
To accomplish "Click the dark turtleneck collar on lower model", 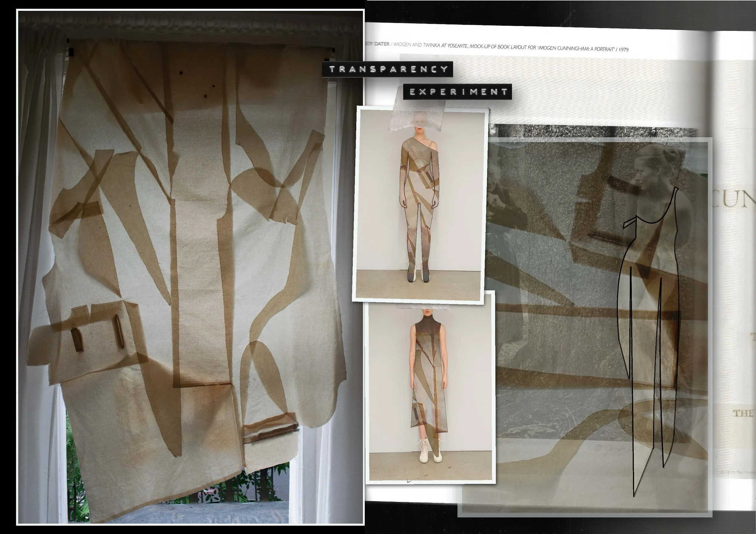I will pyautogui.click(x=428, y=320).
